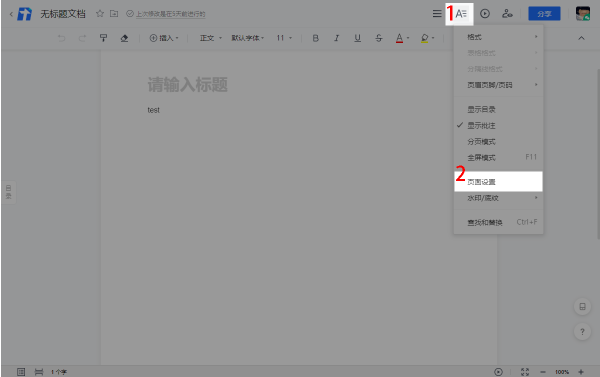Viewport: 600px width, 377px height.
Task: Toggle underline formatting
Action: (357, 38)
